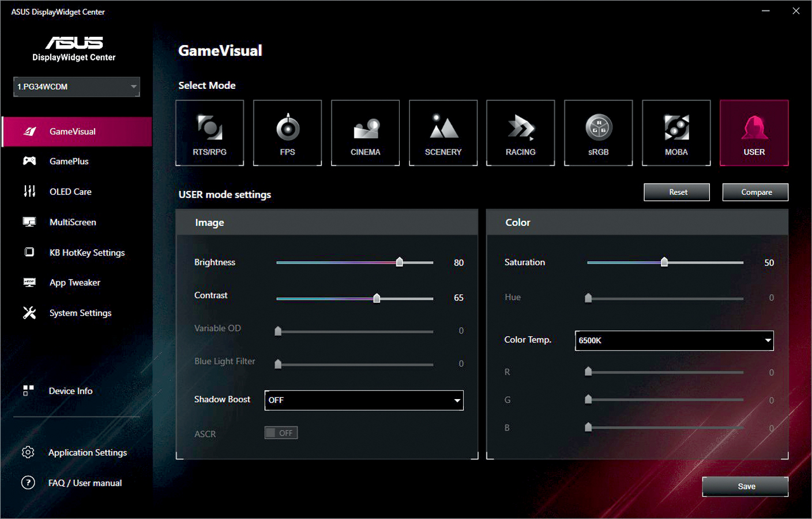Open the FAQ / User manual link

point(85,483)
